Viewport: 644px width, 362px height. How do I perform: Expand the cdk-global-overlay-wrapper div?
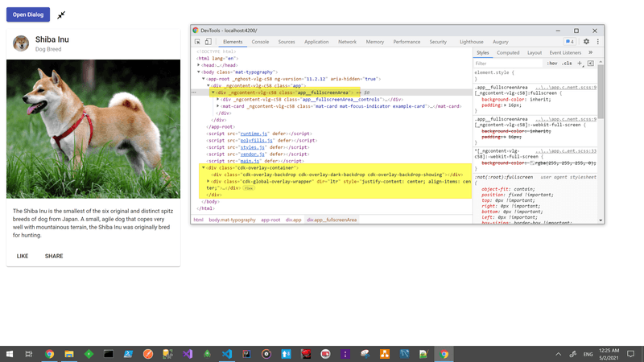(208, 182)
